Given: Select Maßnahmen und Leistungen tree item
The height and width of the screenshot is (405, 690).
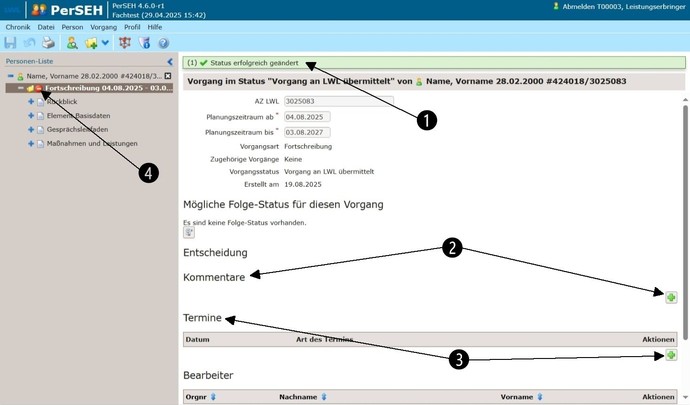Looking at the screenshot, I should pyautogui.click(x=92, y=144).
